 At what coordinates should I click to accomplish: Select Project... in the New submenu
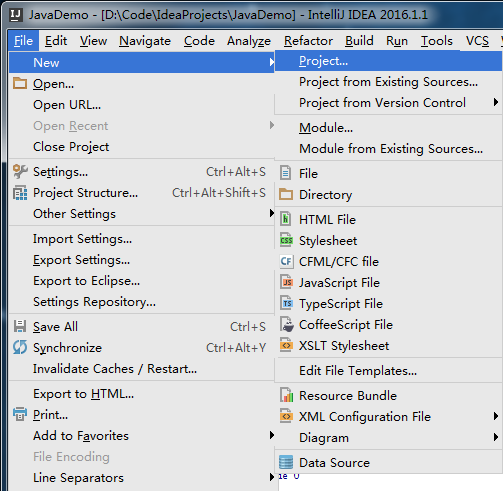[388, 61]
